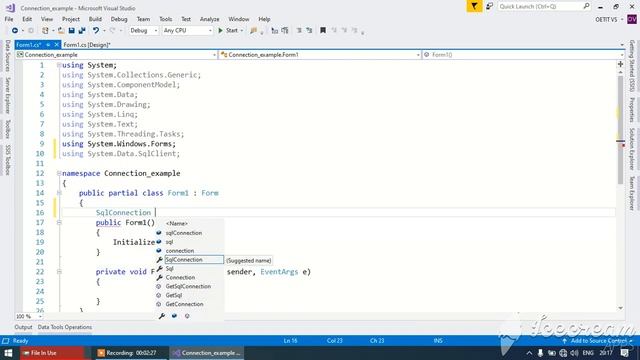Open the Form1() member dropdown

point(523,55)
